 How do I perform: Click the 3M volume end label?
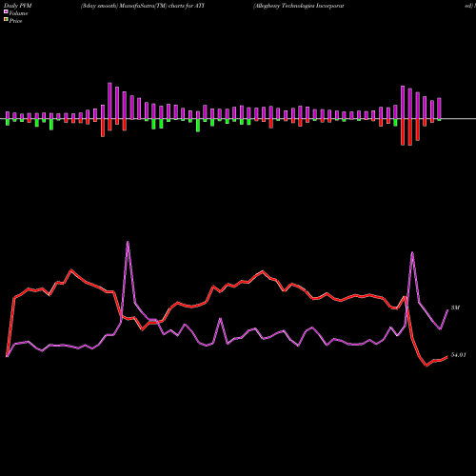(x=455, y=307)
